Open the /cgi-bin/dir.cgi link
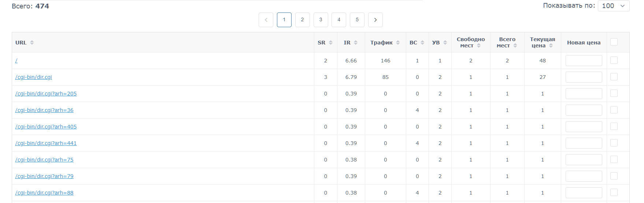The height and width of the screenshot is (203, 644). point(34,77)
